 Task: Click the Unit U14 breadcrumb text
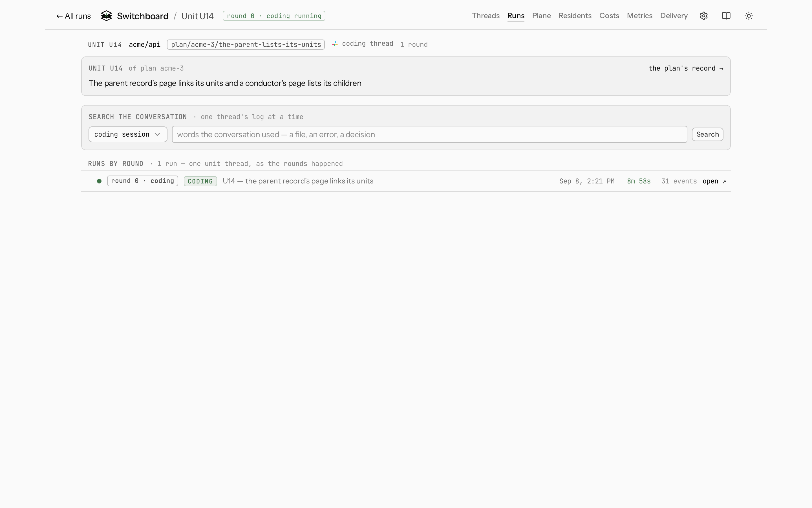point(197,16)
